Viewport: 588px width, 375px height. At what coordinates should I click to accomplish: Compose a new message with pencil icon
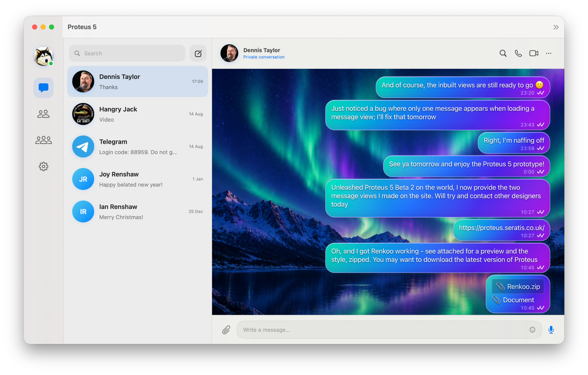pos(198,53)
